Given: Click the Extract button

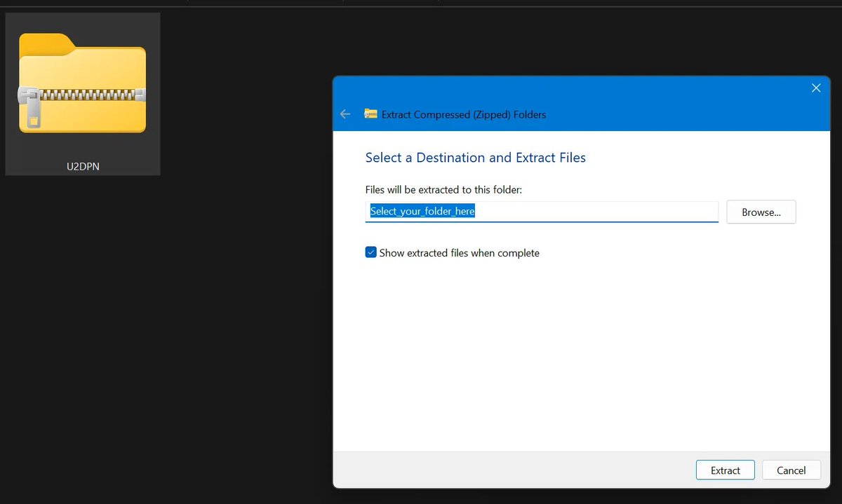Looking at the screenshot, I should (725, 470).
